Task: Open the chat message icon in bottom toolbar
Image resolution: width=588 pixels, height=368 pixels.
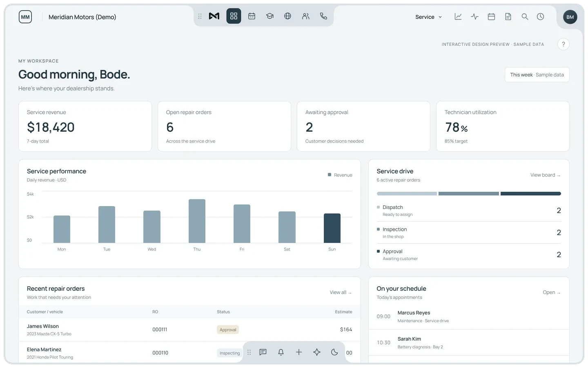Action: click(263, 352)
